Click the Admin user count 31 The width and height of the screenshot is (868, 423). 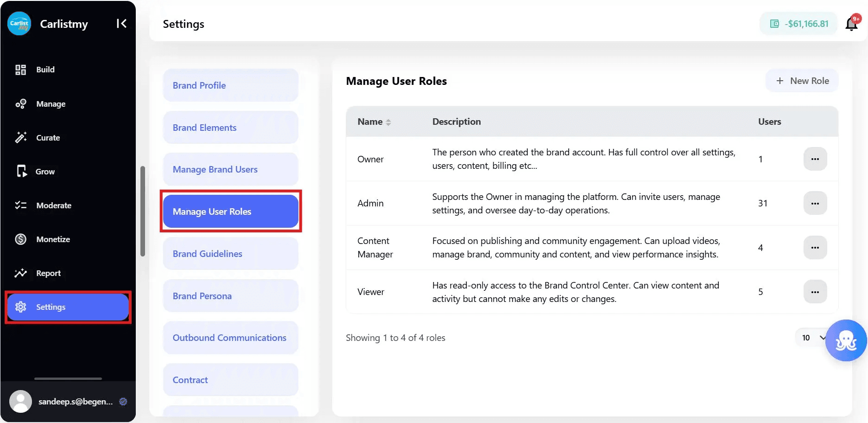point(763,203)
